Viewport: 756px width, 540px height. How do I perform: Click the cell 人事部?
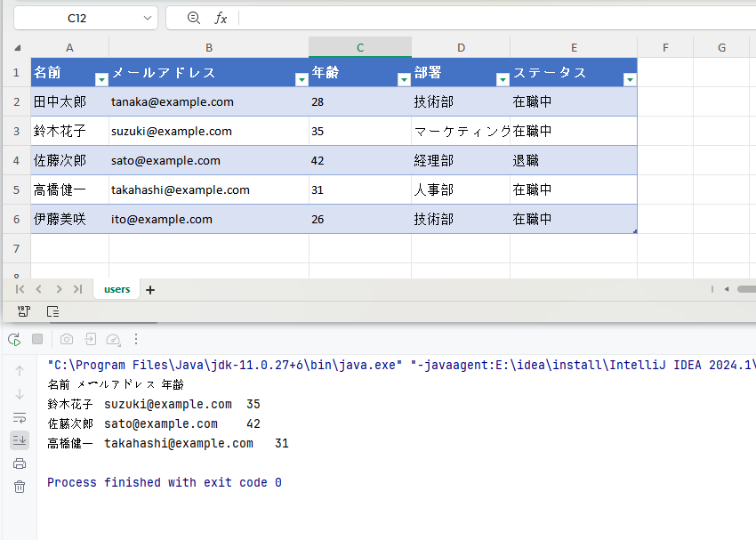(461, 190)
